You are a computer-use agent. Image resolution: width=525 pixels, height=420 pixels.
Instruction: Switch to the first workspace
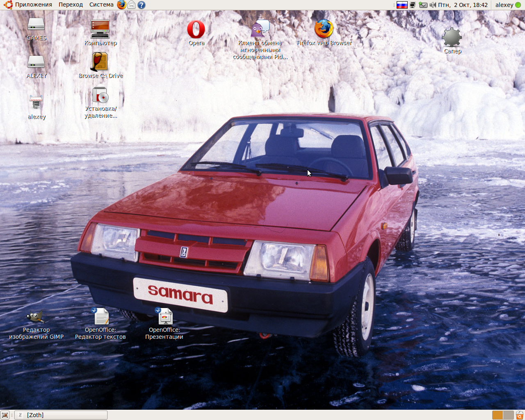coord(498,415)
